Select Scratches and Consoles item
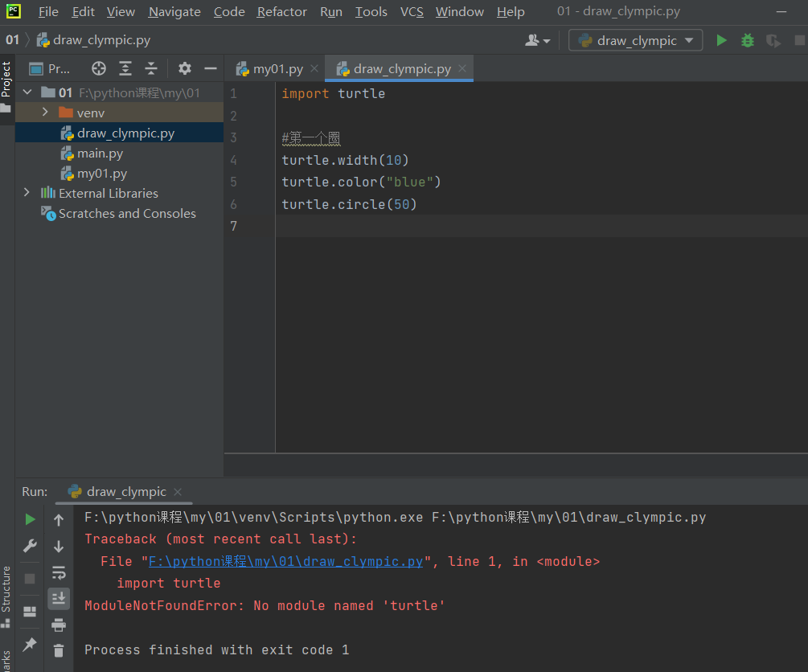This screenshot has height=672, width=808. click(x=120, y=213)
